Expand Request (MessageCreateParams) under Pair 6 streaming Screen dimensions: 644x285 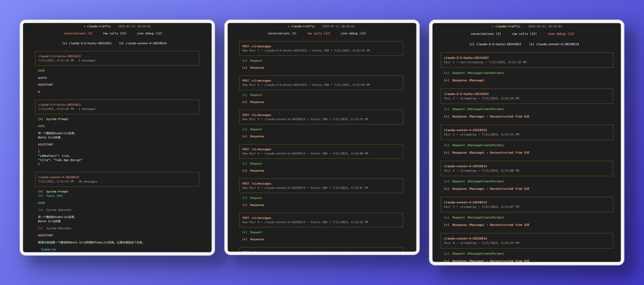pos(474,254)
